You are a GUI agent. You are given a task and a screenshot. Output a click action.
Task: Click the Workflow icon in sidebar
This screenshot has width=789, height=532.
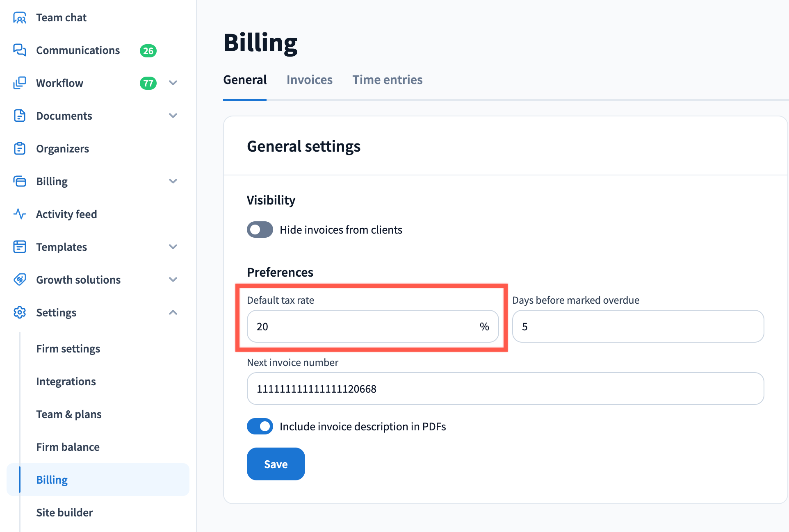[x=19, y=83]
